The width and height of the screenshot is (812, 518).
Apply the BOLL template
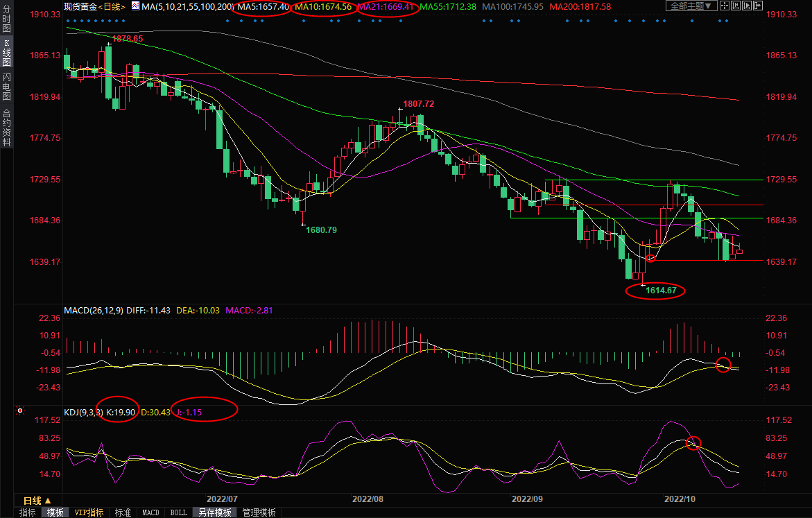(178, 512)
